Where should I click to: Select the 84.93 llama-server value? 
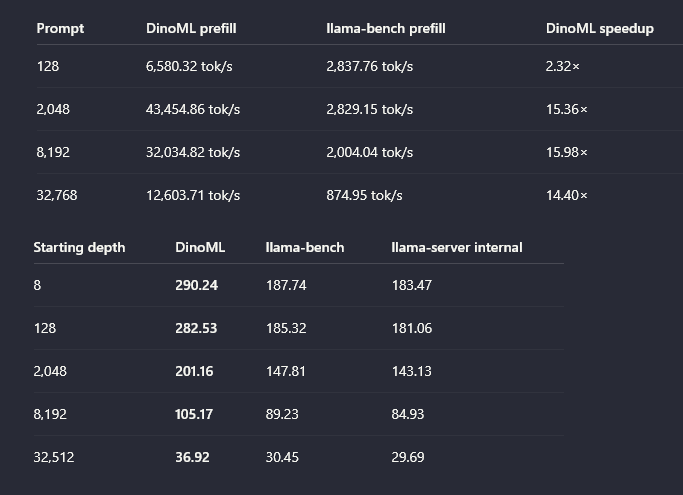[x=408, y=414]
